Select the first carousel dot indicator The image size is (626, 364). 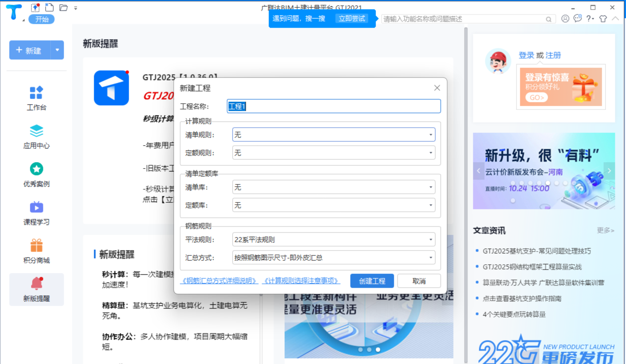361,349
